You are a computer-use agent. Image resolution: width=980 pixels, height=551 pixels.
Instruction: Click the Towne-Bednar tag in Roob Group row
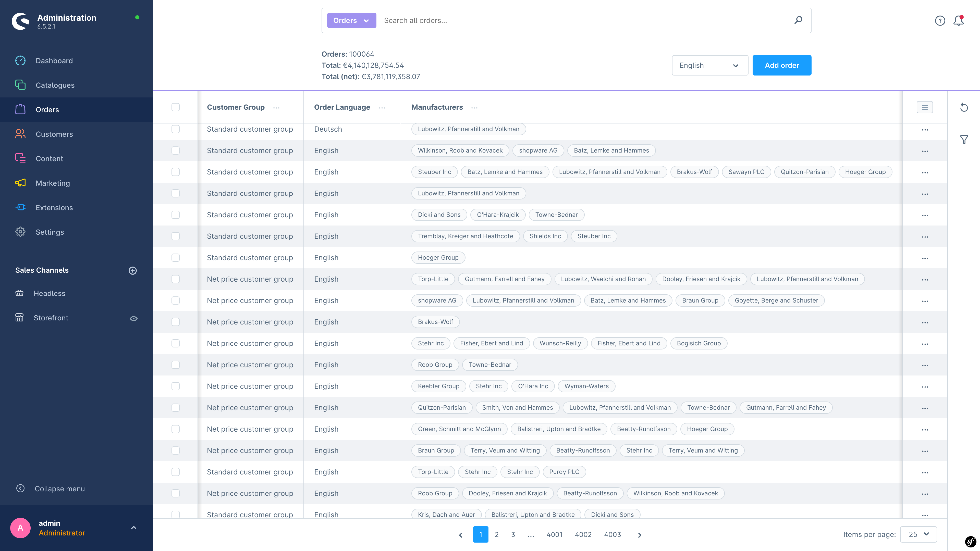coord(490,365)
